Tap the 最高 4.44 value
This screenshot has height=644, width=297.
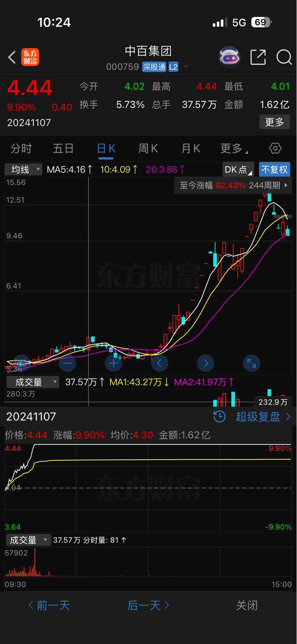207,86
